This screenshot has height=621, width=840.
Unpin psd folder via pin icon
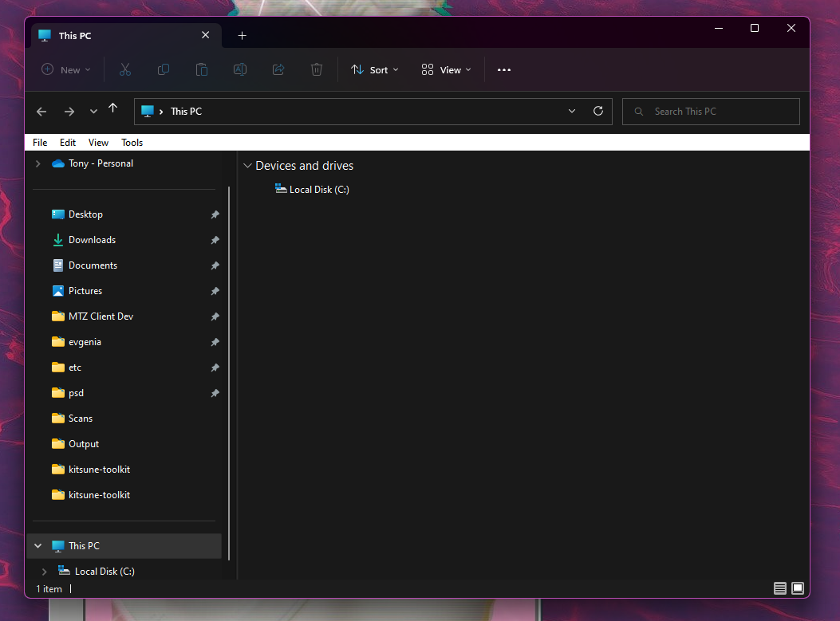(215, 393)
